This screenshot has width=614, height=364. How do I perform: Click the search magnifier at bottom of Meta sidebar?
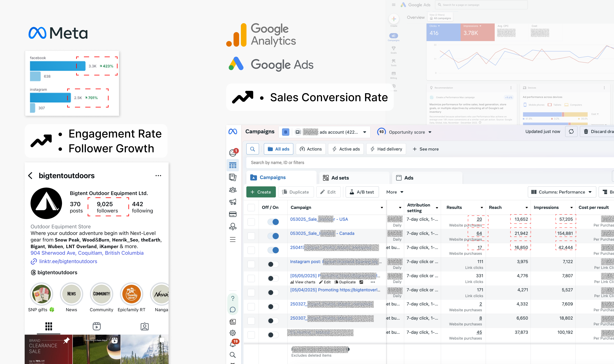coord(233,355)
